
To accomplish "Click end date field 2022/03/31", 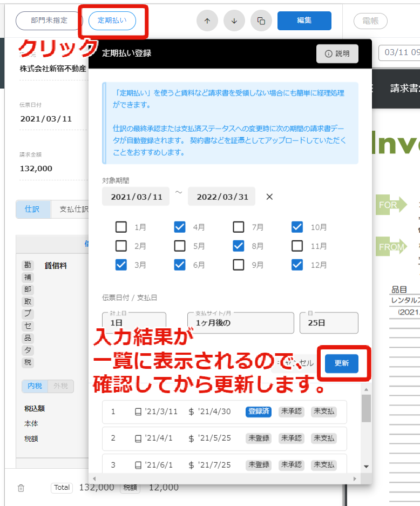I will 222,197.
